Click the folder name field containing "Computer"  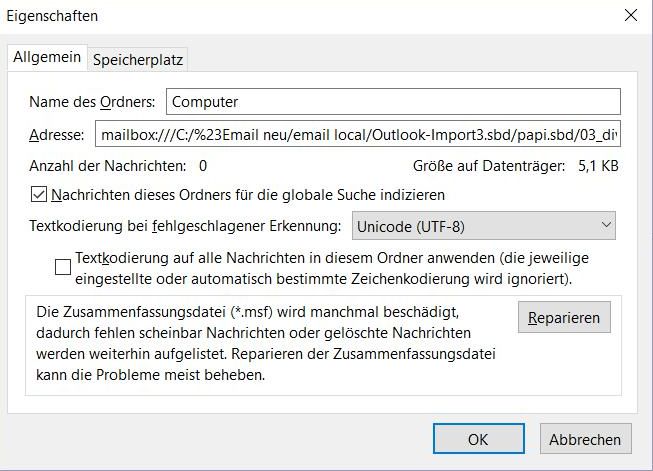(392, 101)
